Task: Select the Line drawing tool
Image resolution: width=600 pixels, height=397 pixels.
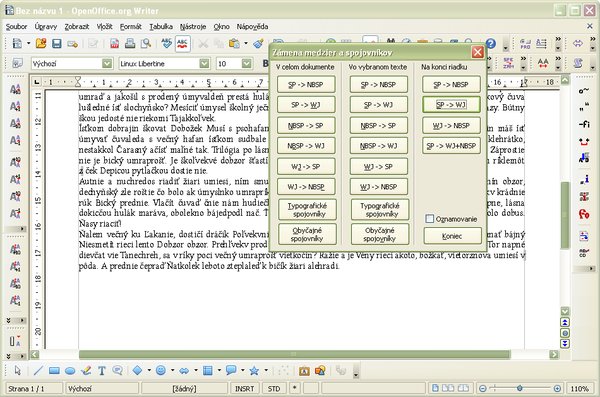Action: (x=38, y=370)
